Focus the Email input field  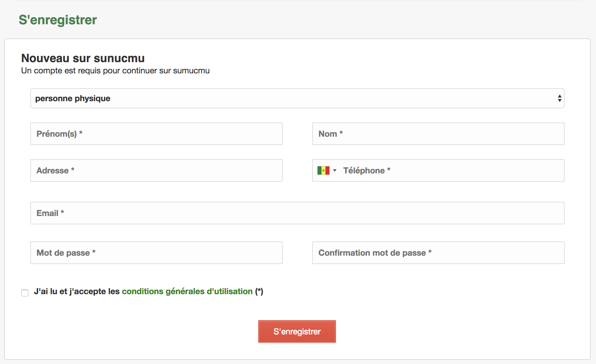pyautogui.click(x=297, y=213)
